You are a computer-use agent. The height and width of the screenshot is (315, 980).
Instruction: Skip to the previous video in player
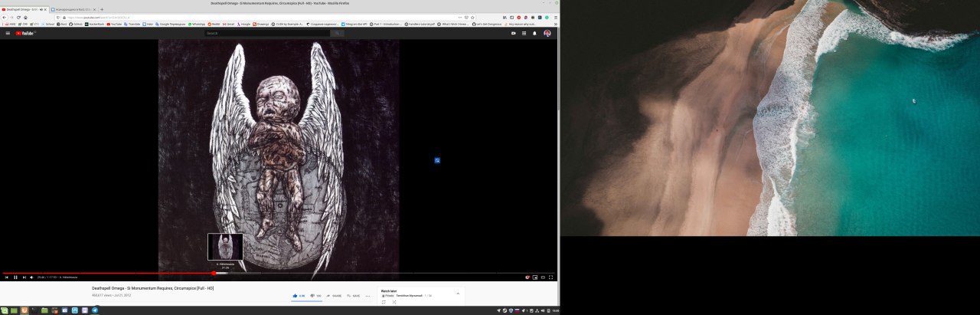(7, 277)
